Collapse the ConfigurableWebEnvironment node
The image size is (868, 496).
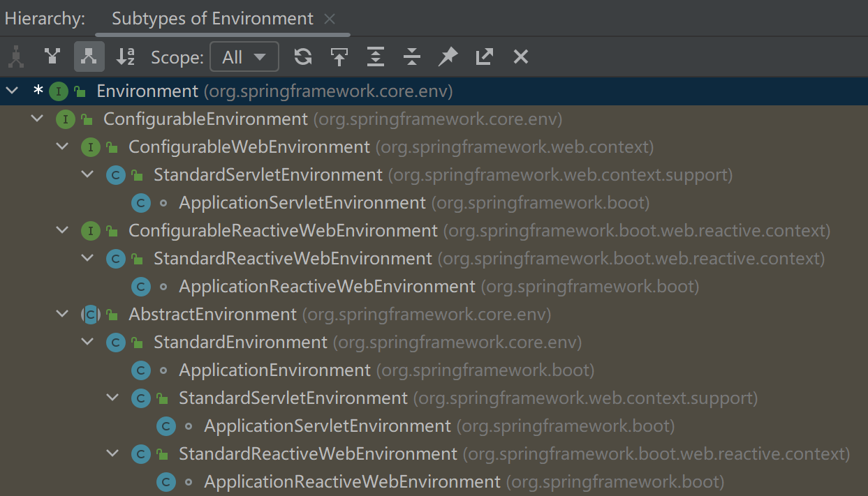click(x=62, y=147)
